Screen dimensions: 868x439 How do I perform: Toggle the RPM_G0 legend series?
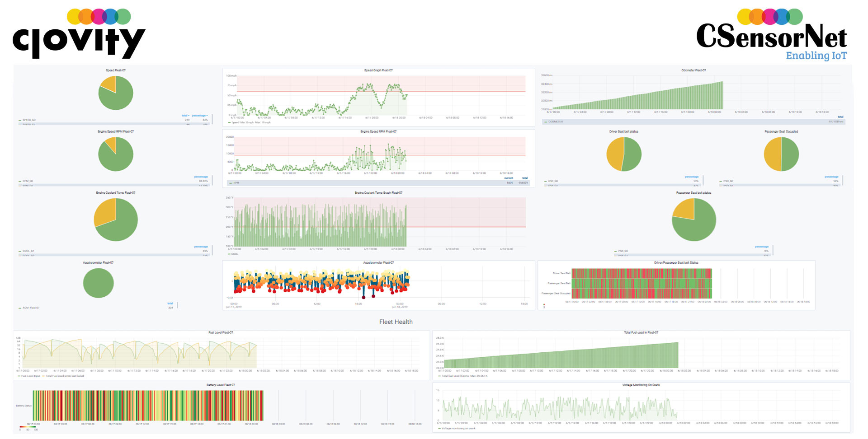tap(26, 181)
